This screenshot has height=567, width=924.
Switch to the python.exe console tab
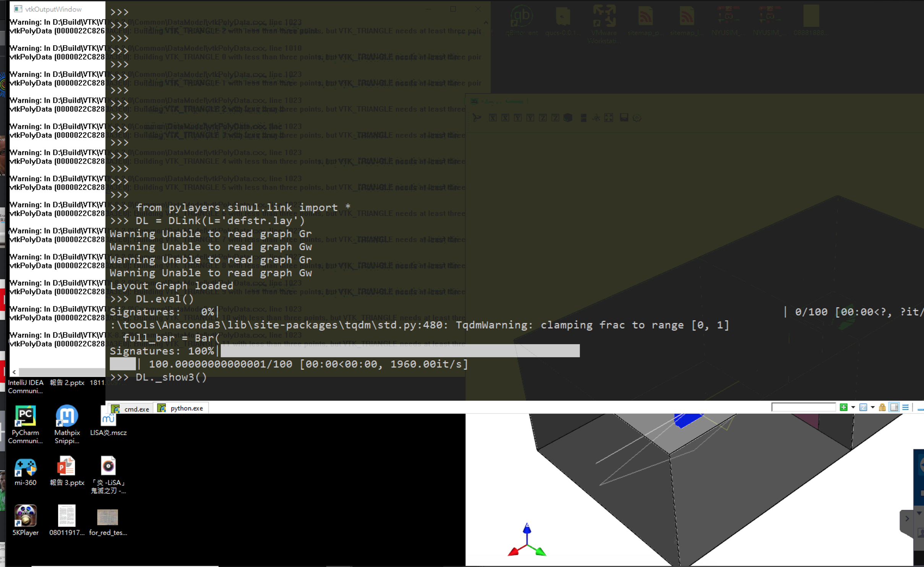point(181,408)
